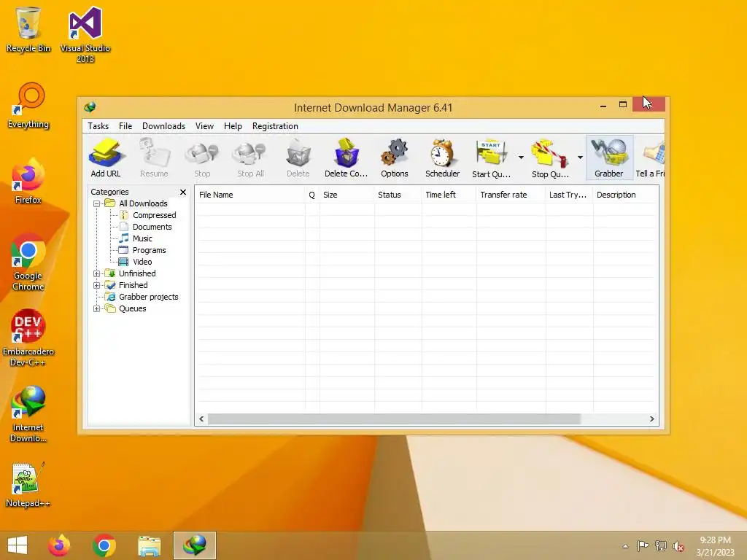Open the Registration menu
747x560 pixels.
275,126
